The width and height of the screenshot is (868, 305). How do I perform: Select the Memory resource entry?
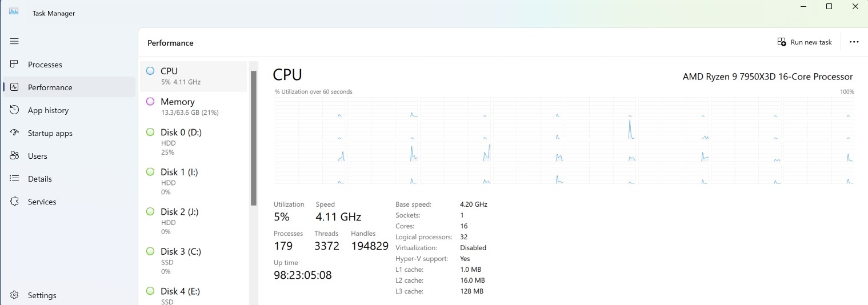click(x=194, y=107)
